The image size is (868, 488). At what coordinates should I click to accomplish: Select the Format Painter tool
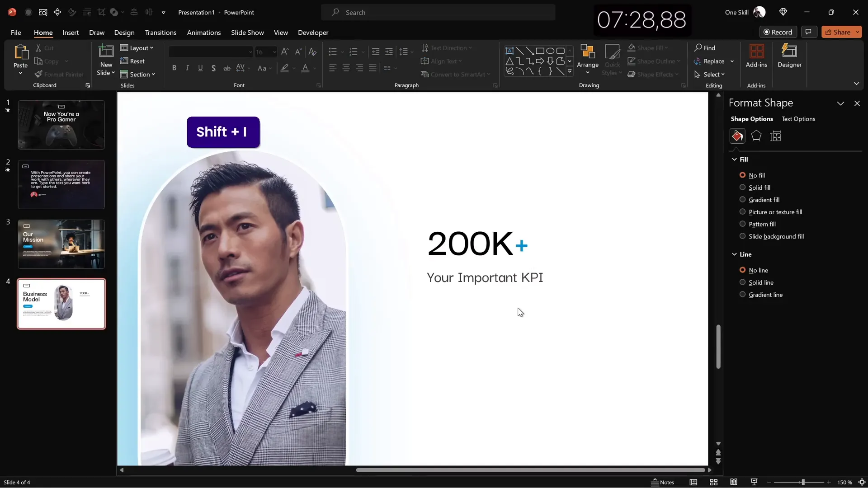[x=59, y=74]
